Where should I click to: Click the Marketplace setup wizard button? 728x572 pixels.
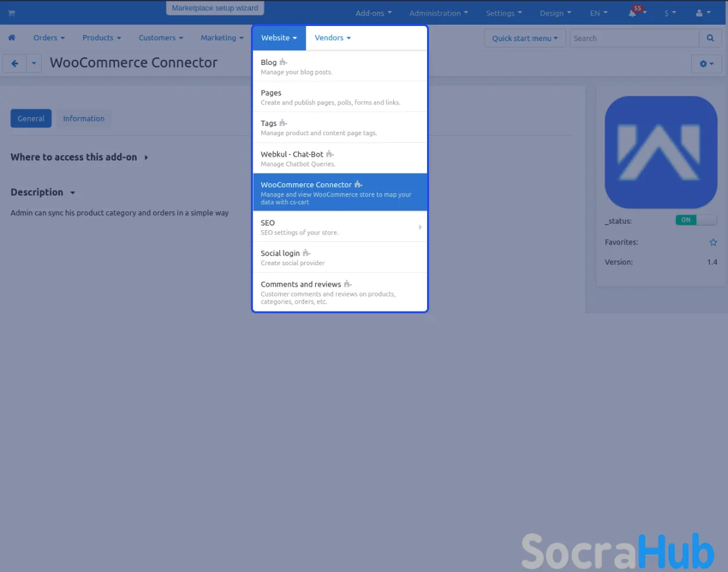pos(214,8)
